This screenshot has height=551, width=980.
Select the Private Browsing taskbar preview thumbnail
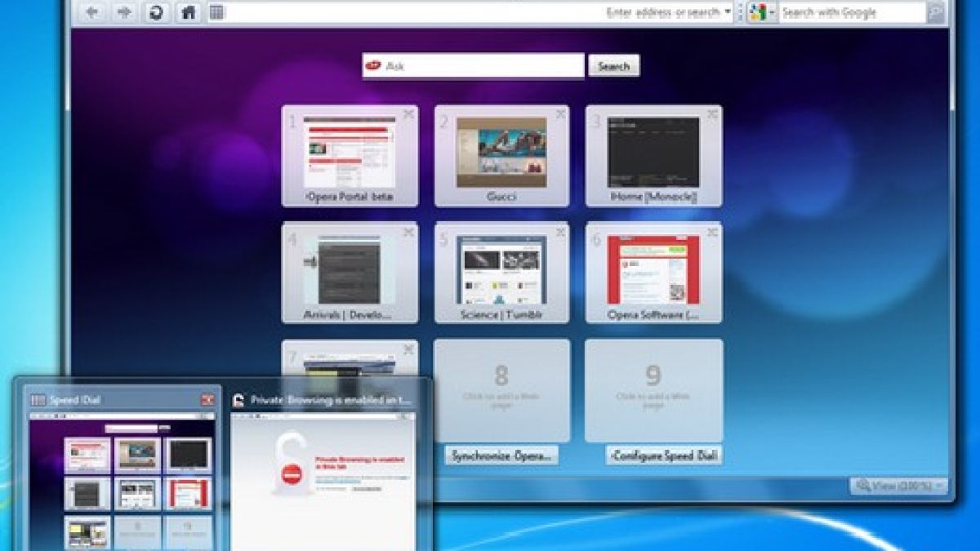[322, 482]
